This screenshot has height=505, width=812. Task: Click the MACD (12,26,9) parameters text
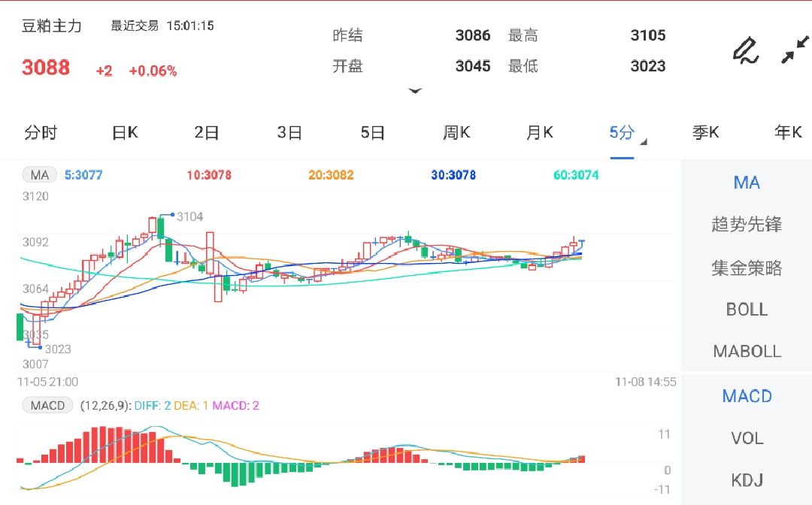pyautogui.click(x=106, y=406)
